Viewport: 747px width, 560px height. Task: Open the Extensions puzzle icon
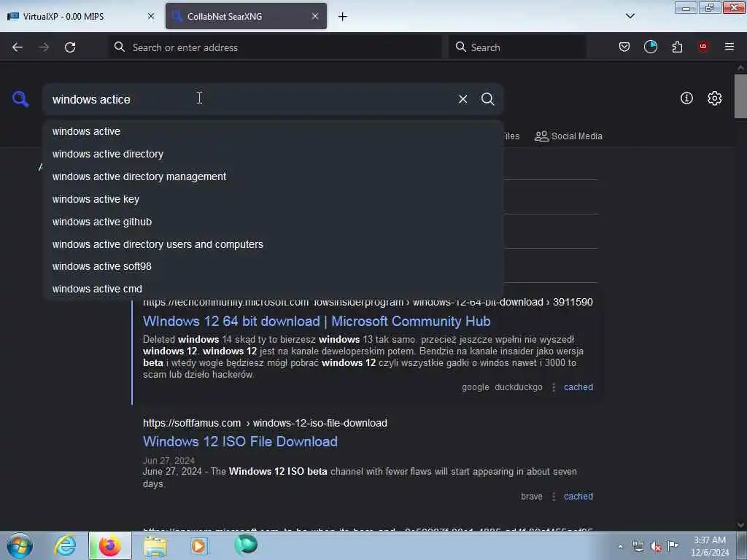tap(677, 47)
